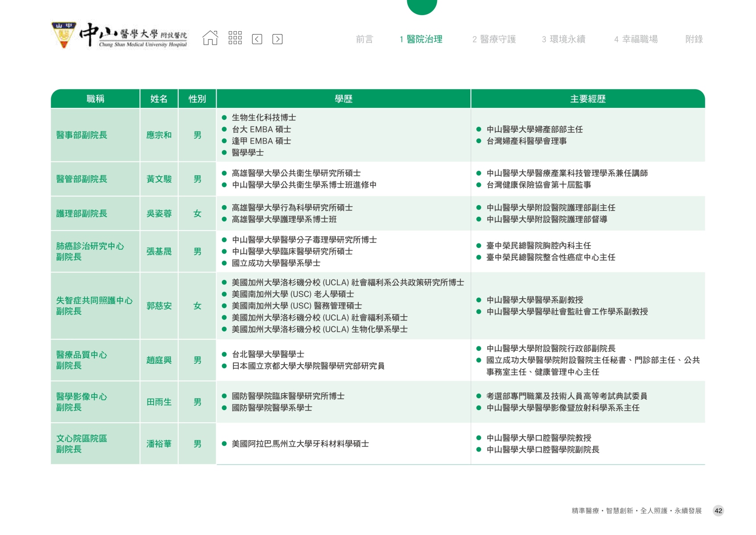756x535 pixels.
Task: Go to next page arrow
Action: click(x=277, y=39)
